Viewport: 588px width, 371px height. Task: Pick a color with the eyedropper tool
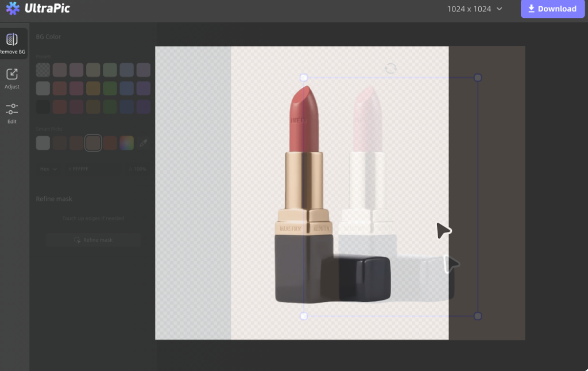click(x=143, y=143)
